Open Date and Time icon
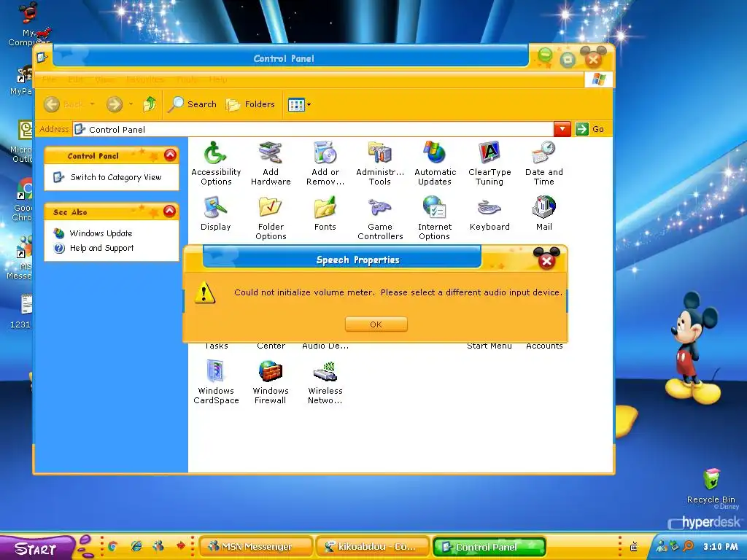The width and height of the screenshot is (747, 560). (543, 163)
